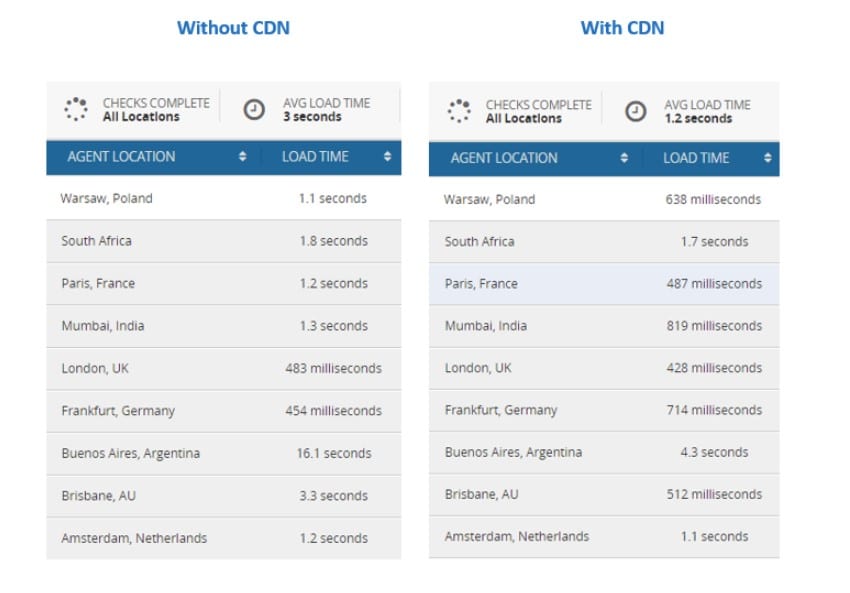
Task: Click the With CDN checks-complete spinner icon
Action: [459, 111]
